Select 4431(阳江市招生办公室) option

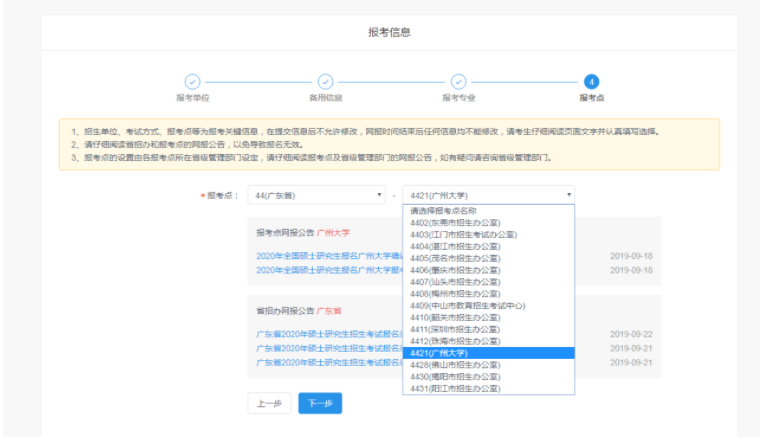coord(488,388)
